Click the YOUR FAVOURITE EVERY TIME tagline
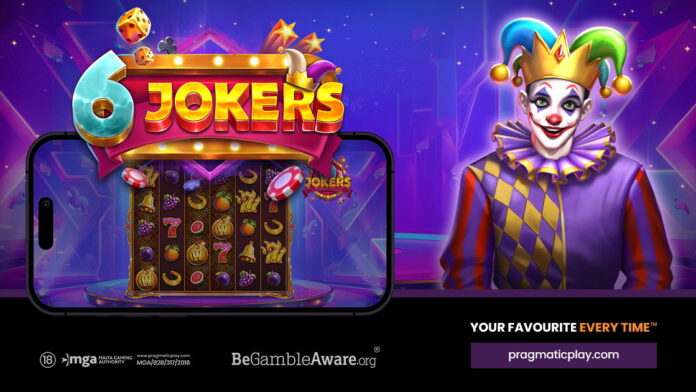Image resolution: width=696 pixels, height=392 pixels. pos(564,328)
